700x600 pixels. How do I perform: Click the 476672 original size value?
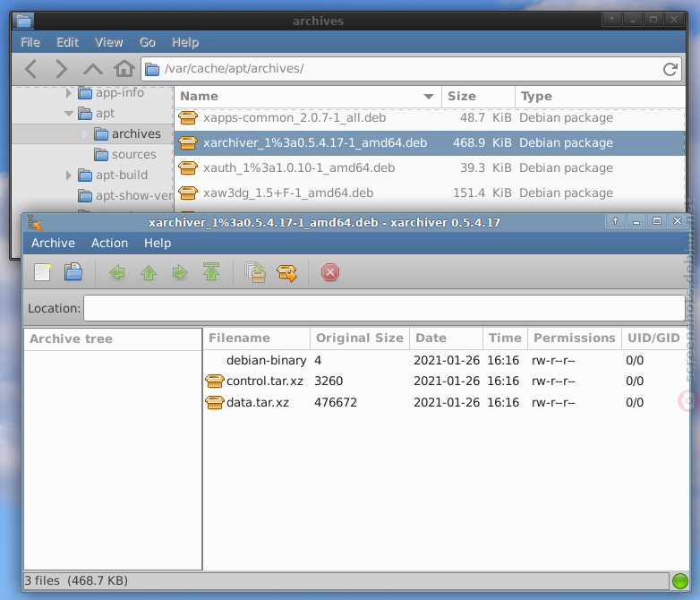[x=336, y=402]
